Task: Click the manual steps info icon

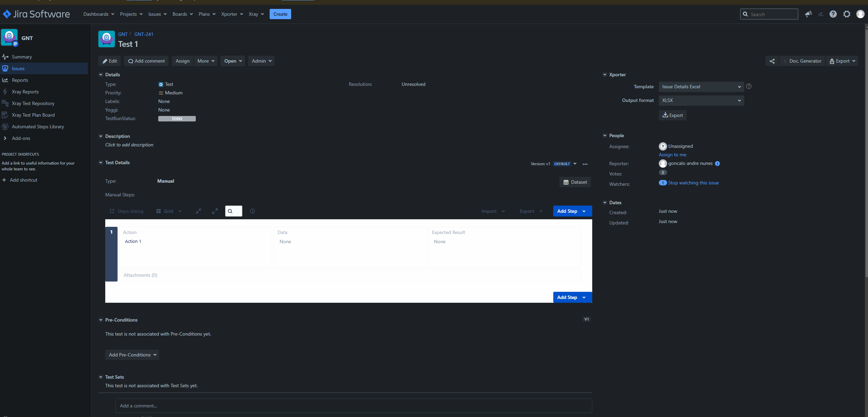Action: pyautogui.click(x=253, y=211)
